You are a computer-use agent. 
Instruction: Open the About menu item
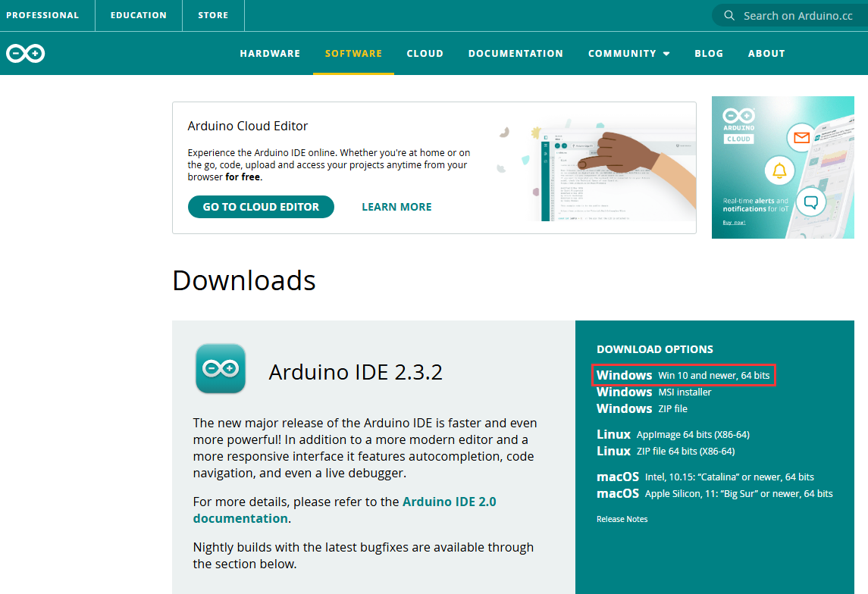(x=766, y=54)
